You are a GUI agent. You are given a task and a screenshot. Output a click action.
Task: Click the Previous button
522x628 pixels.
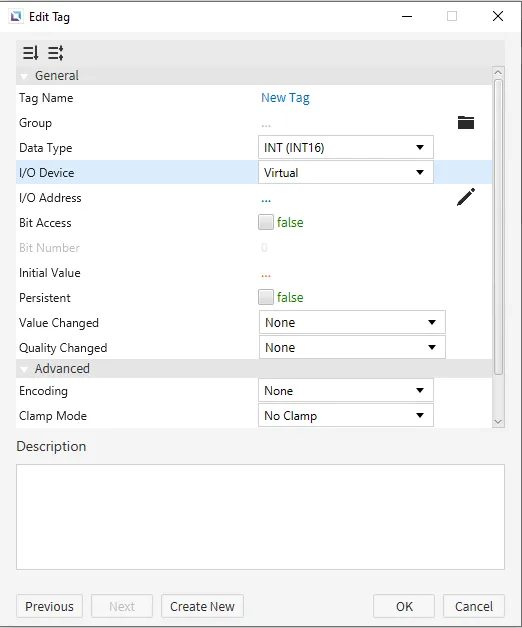coord(49,606)
